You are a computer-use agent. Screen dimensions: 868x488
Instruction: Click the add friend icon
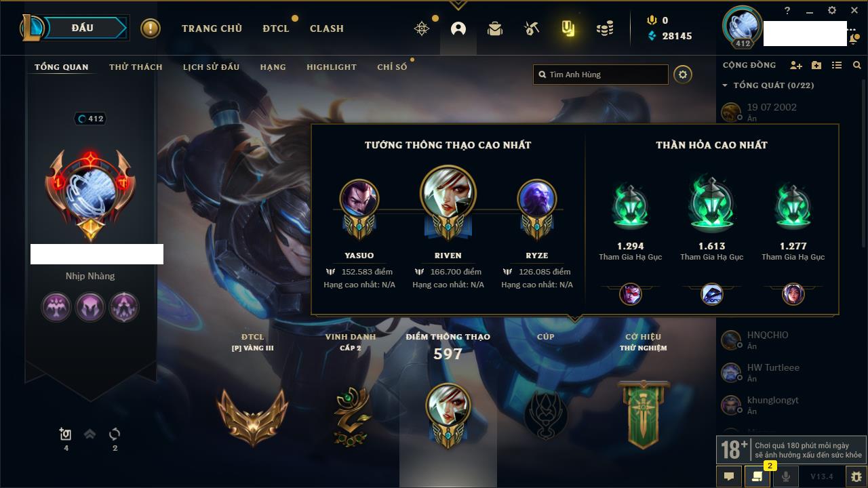click(x=796, y=65)
